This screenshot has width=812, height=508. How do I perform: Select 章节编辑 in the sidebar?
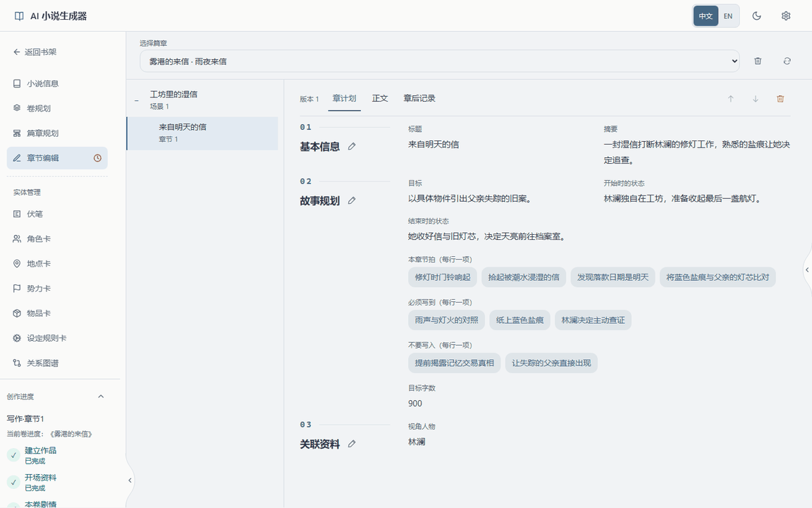[x=57, y=158]
